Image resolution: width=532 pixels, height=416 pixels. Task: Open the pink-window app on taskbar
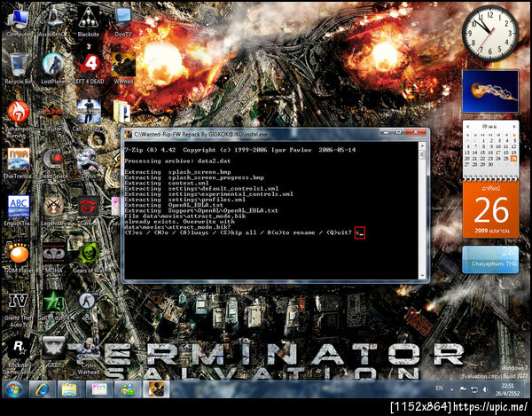[98, 389]
